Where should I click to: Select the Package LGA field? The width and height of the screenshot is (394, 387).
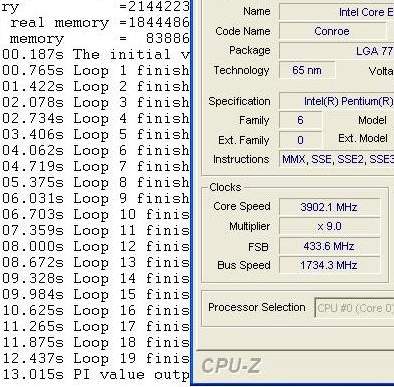tap(337, 51)
